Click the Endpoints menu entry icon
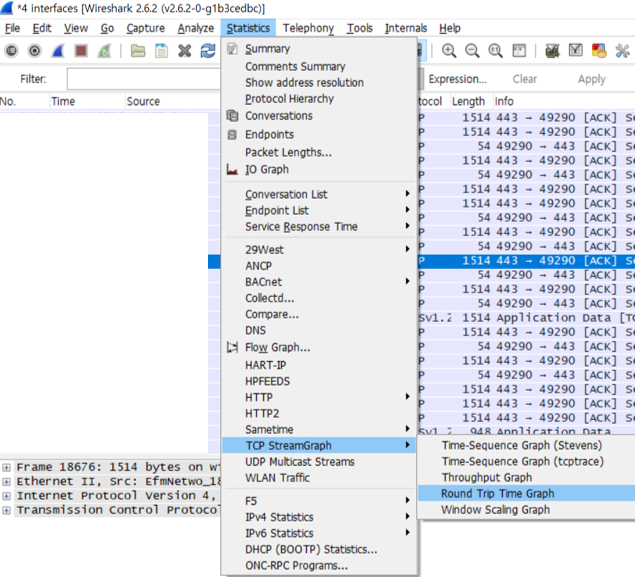This screenshot has height=577, width=636. coord(232,135)
